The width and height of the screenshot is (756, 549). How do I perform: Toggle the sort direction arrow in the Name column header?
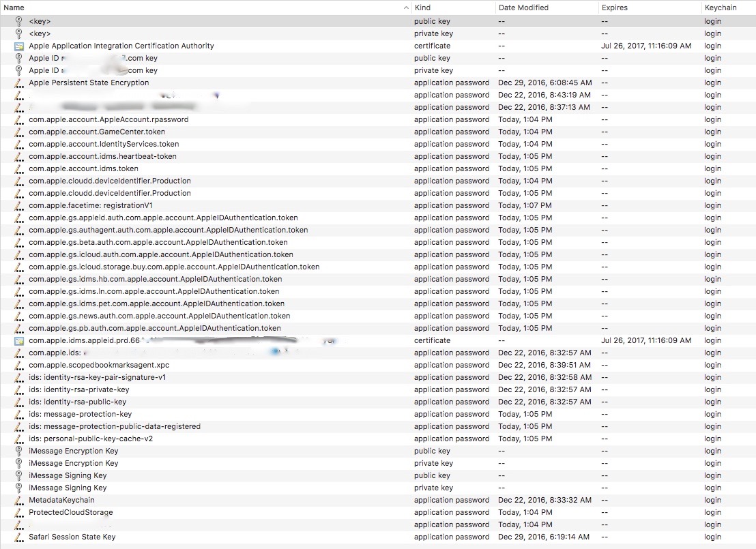tap(406, 8)
